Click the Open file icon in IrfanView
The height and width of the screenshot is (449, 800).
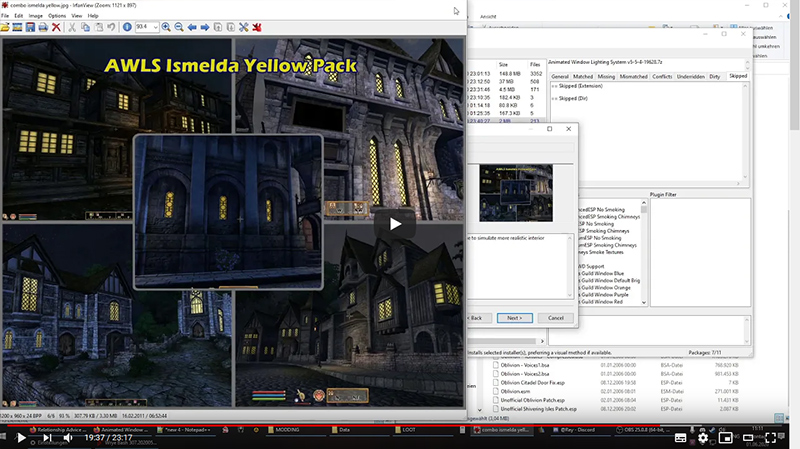(5, 27)
